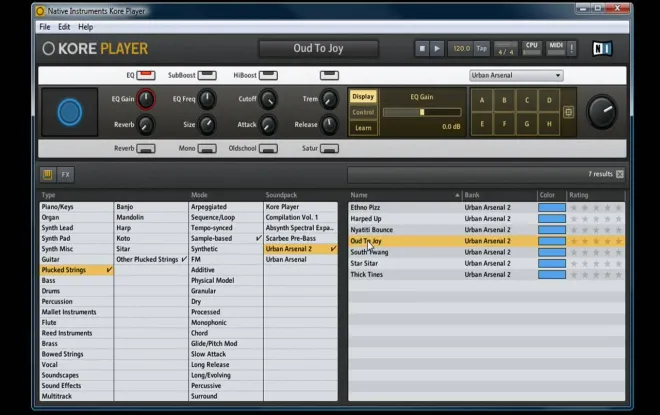Screen dimensions: 660x415
Task: Click the Size knob
Action: coord(207,125)
